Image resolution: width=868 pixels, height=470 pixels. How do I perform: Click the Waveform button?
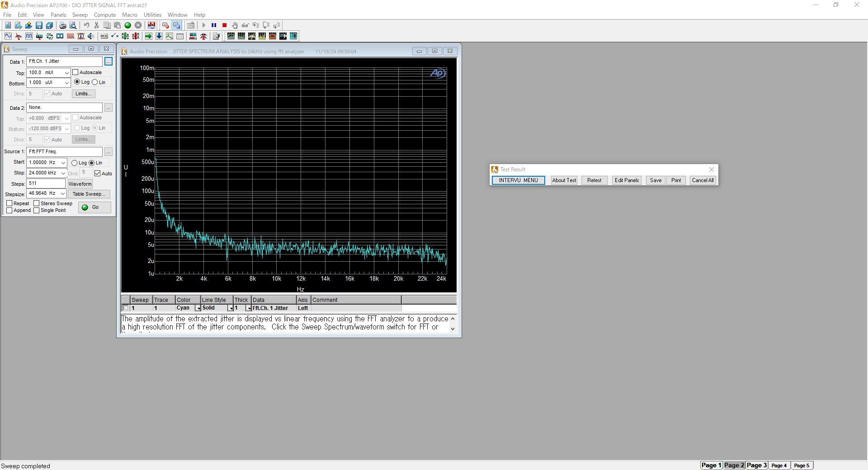(x=80, y=184)
